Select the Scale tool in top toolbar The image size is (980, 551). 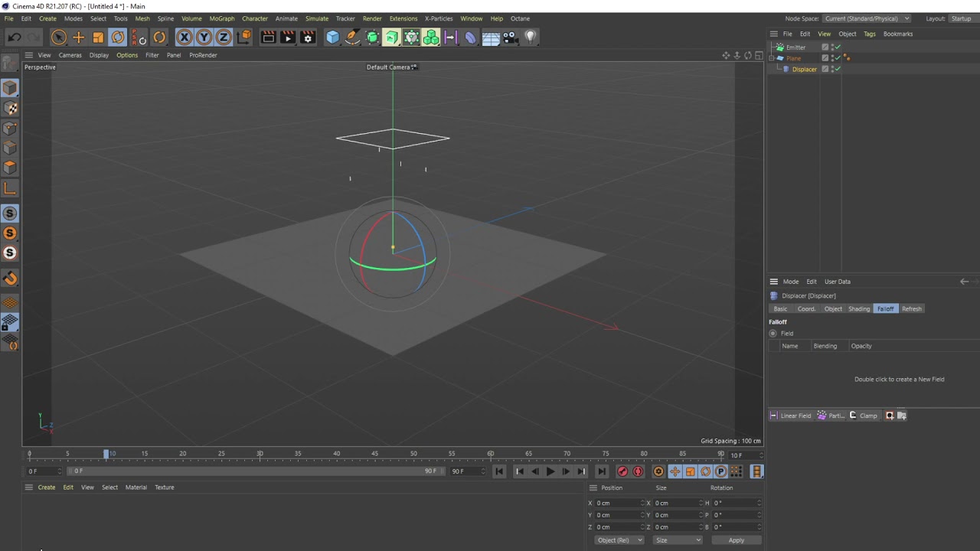click(98, 37)
